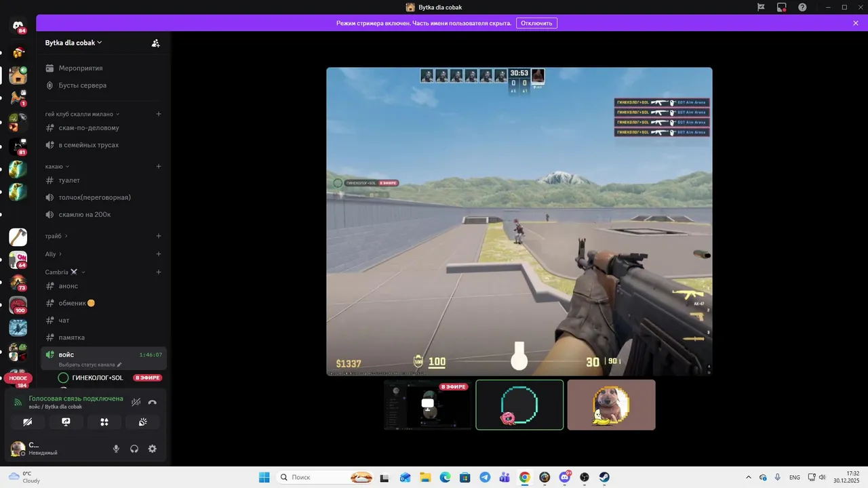Mute the microphone in user panel
Image resolution: width=868 pixels, height=488 pixels.
pyautogui.click(x=116, y=449)
